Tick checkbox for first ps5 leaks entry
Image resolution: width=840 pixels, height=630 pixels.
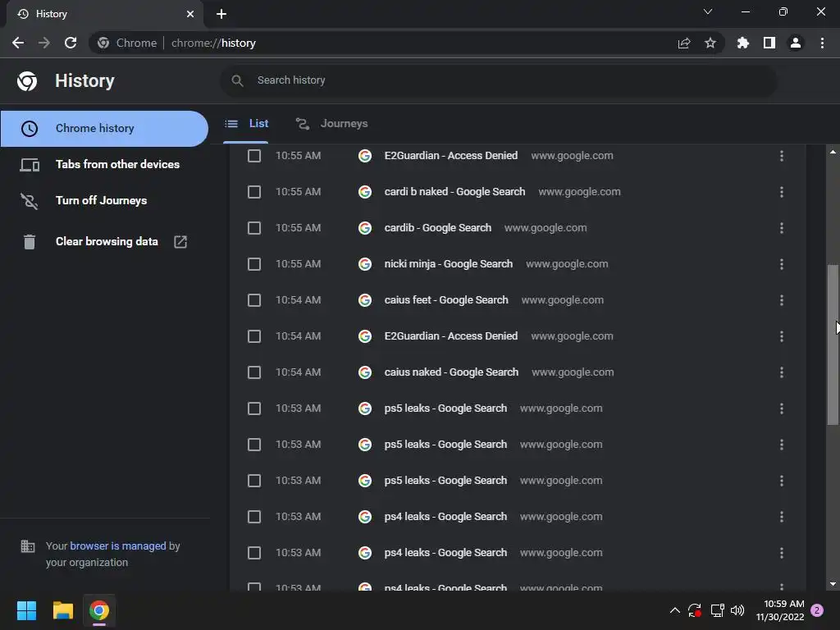pos(254,409)
